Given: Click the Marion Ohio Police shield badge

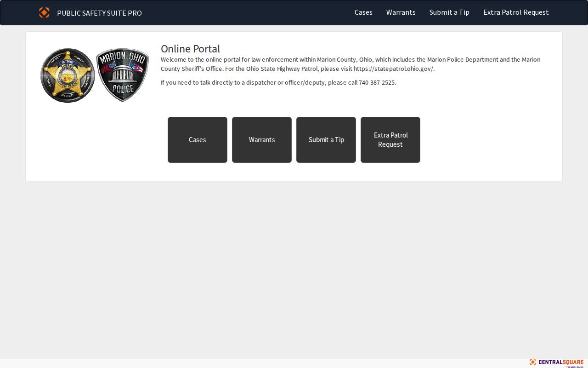Looking at the screenshot, I should pyautogui.click(x=123, y=75).
